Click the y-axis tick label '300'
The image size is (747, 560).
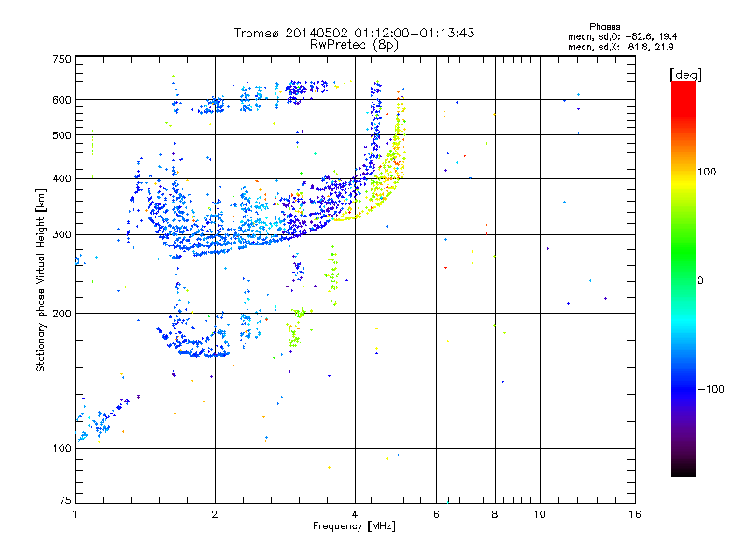pos(62,235)
